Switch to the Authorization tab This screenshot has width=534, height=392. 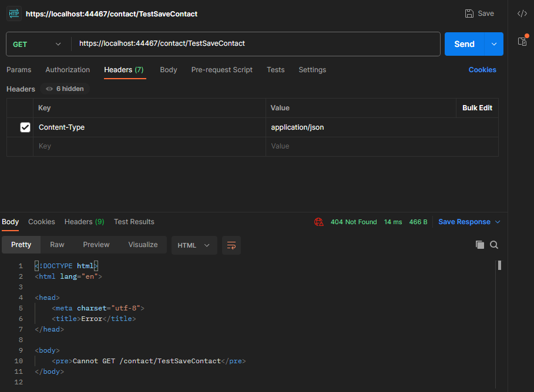coord(68,70)
